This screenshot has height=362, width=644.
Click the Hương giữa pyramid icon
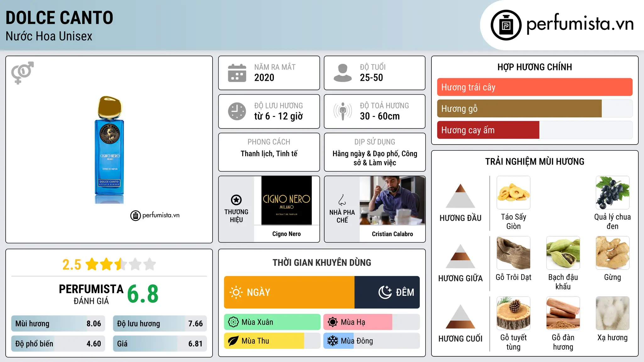(460, 256)
